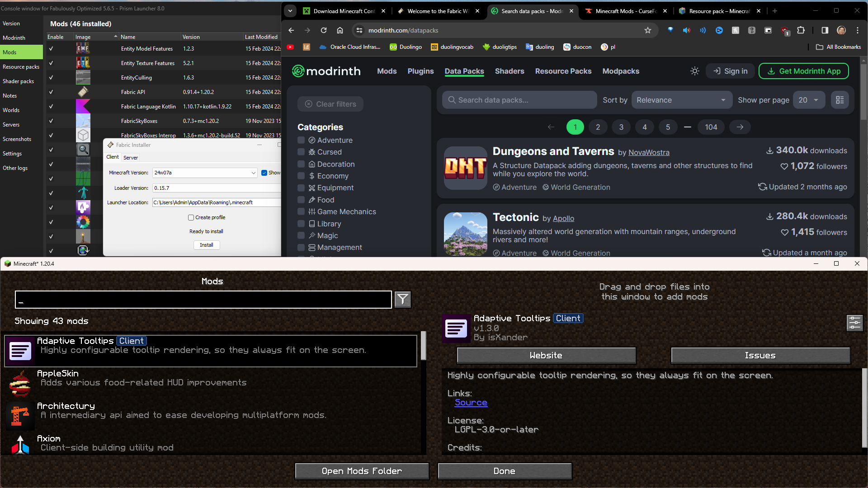Screen dimensions: 868x488
Task: Click the Open Mods Folder button
Action: coord(362,471)
